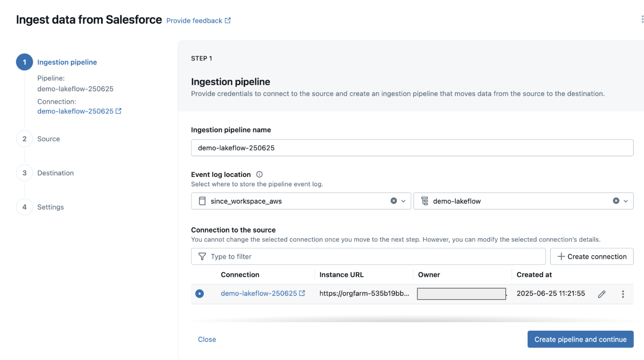Expand the demo-lakeflow schema dropdown
Image resolution: width=644 pixels, height=360 pixels.
[x=626, y=201]
